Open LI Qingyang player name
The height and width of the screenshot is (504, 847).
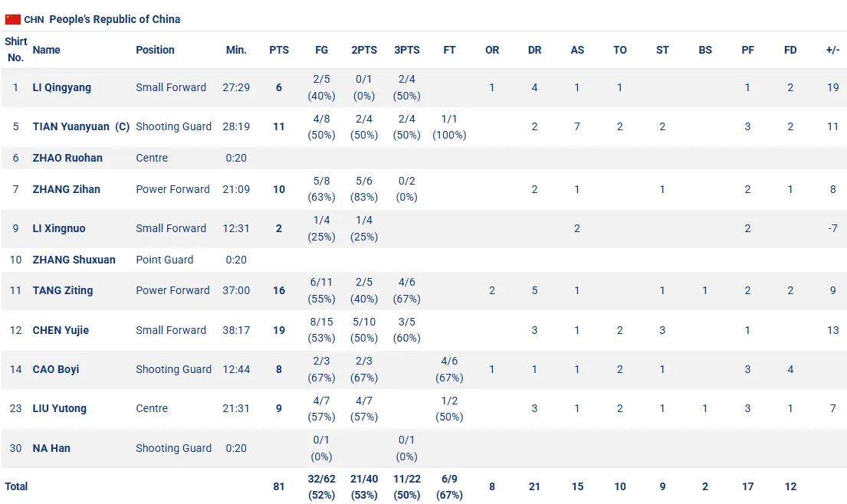(x=61, y=87)
